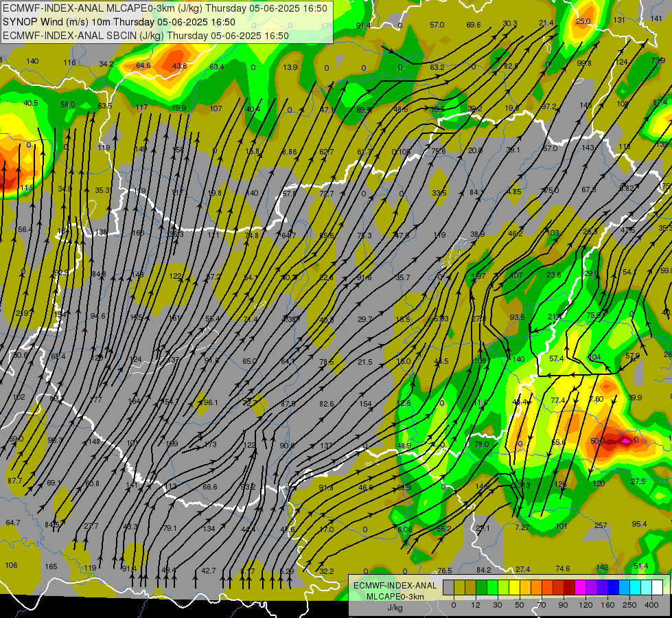672x618 pixels.
Task: Click the map value '69.6'
Action: click(x=474, y=25)
